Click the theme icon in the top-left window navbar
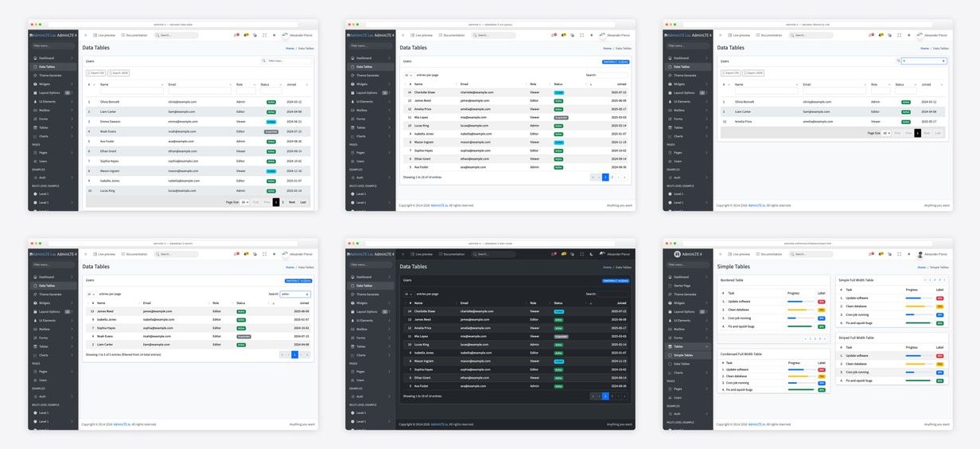Image resolution: width=980 pixels, height=449 pixels. pyautogui.click(x=274, y=35)
